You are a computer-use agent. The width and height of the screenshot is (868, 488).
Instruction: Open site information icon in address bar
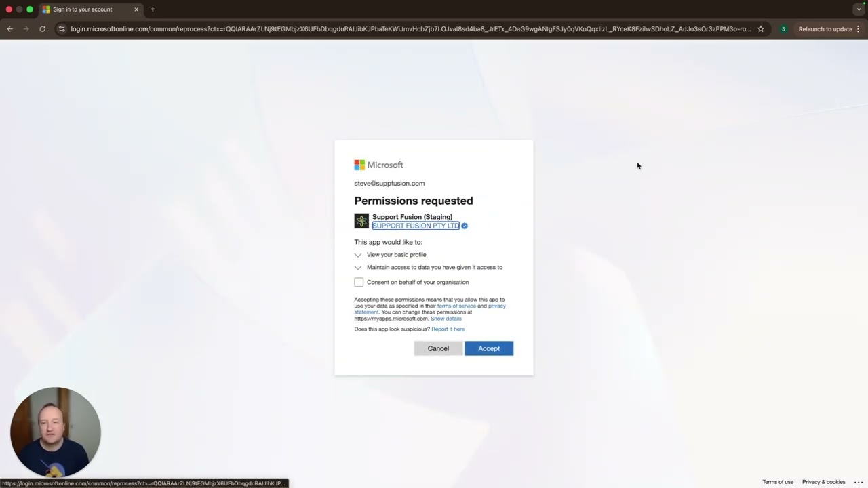62,29
